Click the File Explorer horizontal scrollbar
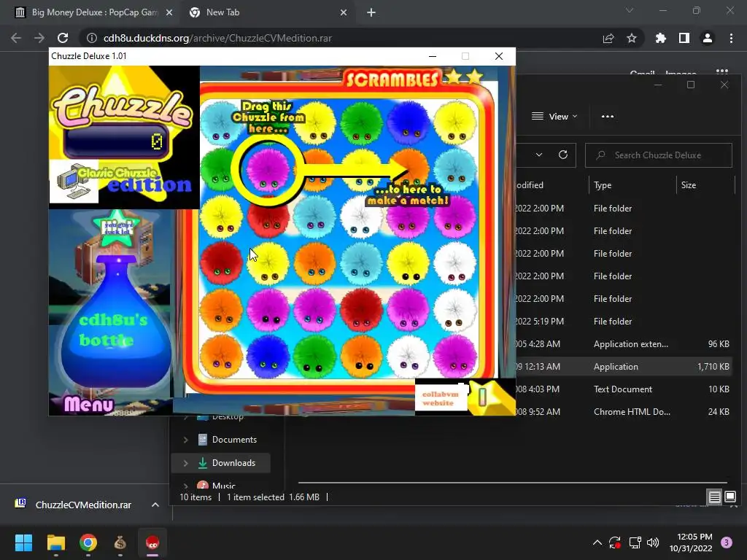The image size is (747, 560). tap(512, 483)
